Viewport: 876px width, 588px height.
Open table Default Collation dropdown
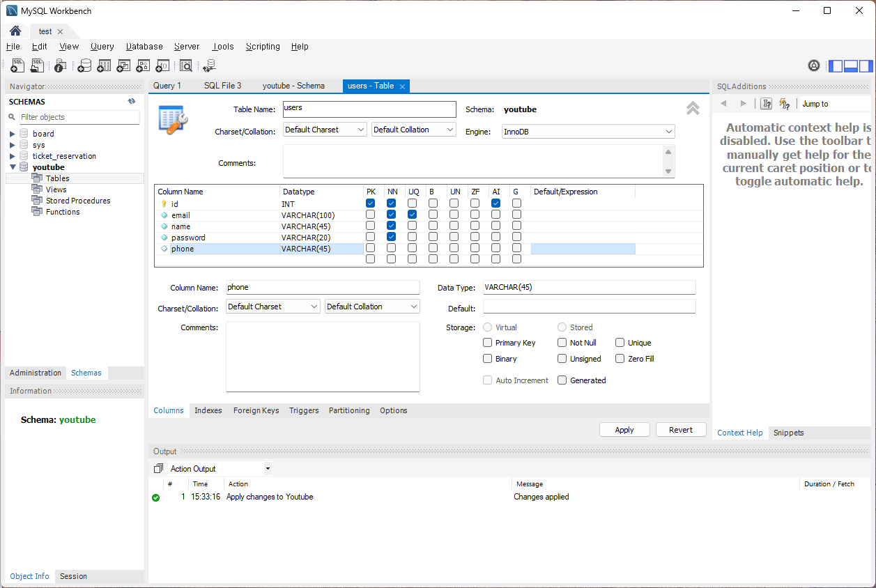tap(414, 130)
